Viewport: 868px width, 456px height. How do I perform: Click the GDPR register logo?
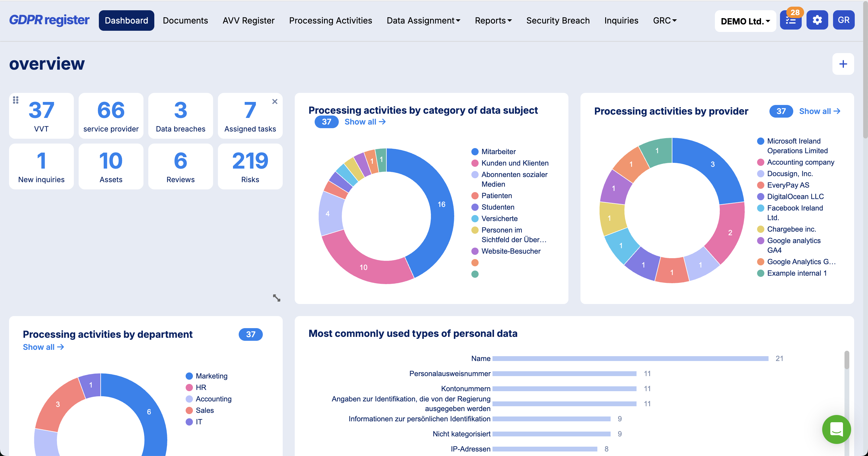pos(49,20)
